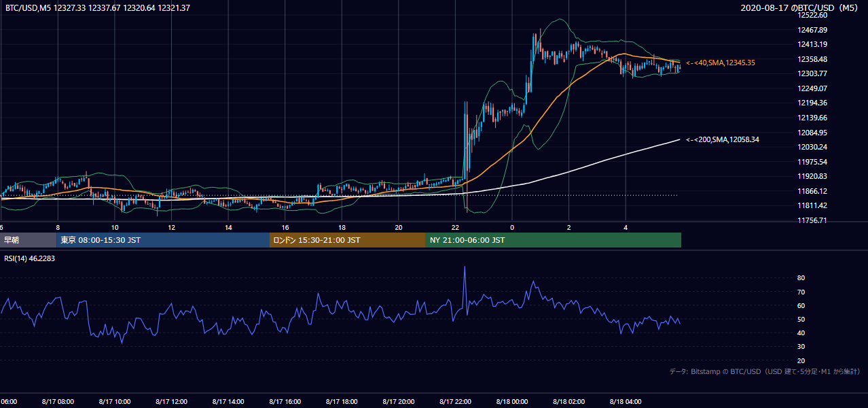Click the '8/17 16:00' date axis label
868x408 pixels.
(285, 401)
